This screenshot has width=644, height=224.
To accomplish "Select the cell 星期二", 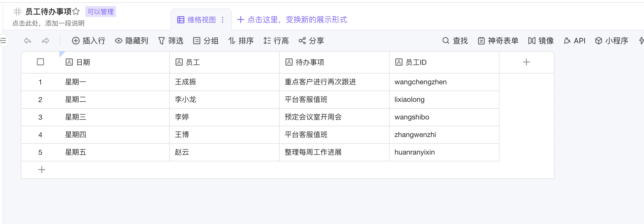I will [x=115, y=100].
